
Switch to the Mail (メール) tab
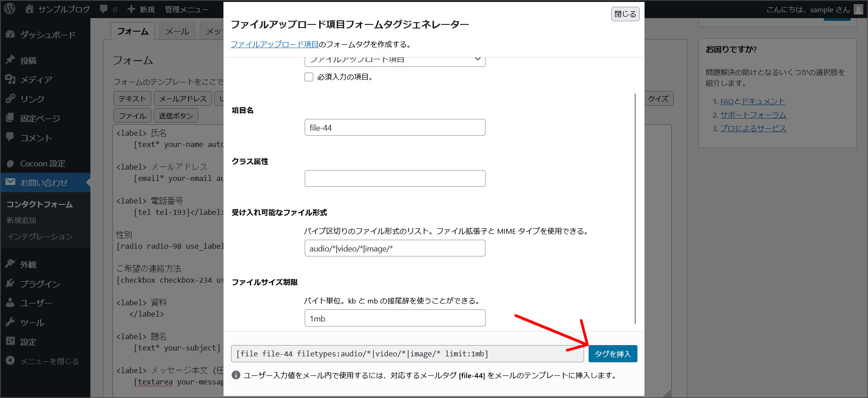click(177, 31)
